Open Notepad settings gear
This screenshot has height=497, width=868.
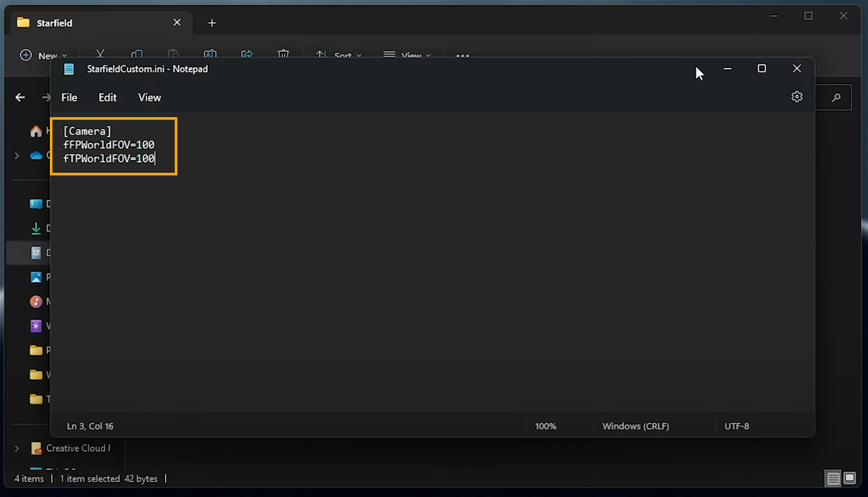pos(797,96)
